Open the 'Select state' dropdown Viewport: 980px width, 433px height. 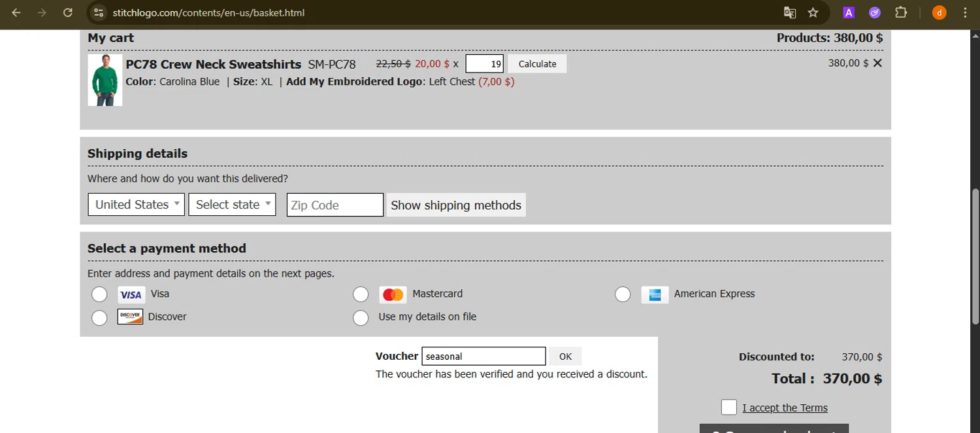click(x=232, y=205)
